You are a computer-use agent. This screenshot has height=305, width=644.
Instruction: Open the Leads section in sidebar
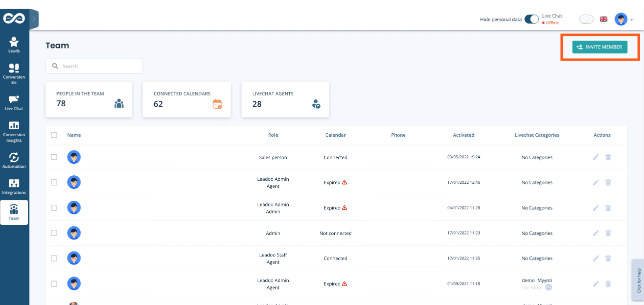(14, 45)
